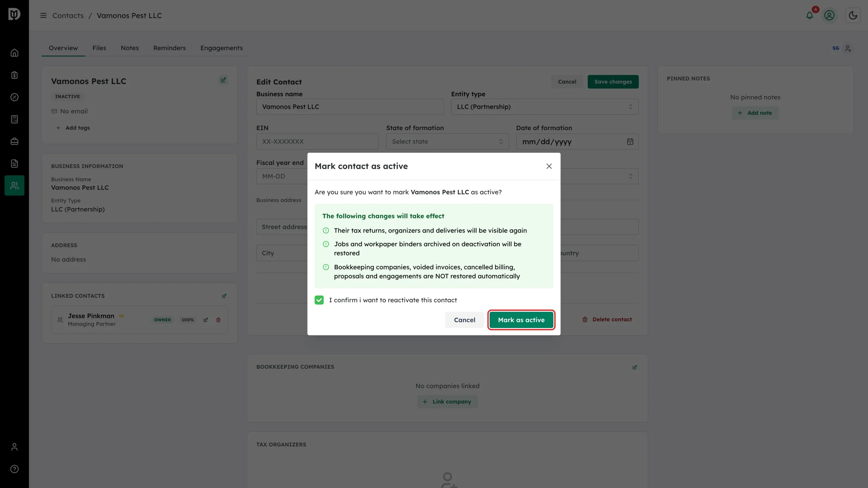
Task: Expand the Entity type dropdown
Action: coord(545,107)
